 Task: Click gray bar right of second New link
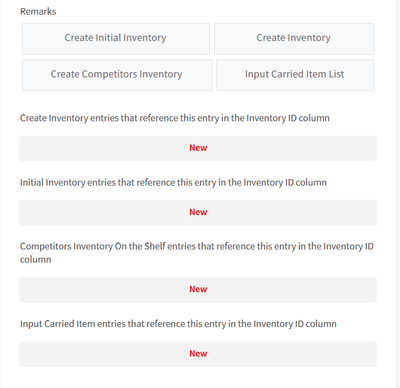click(x=292, y=212)
